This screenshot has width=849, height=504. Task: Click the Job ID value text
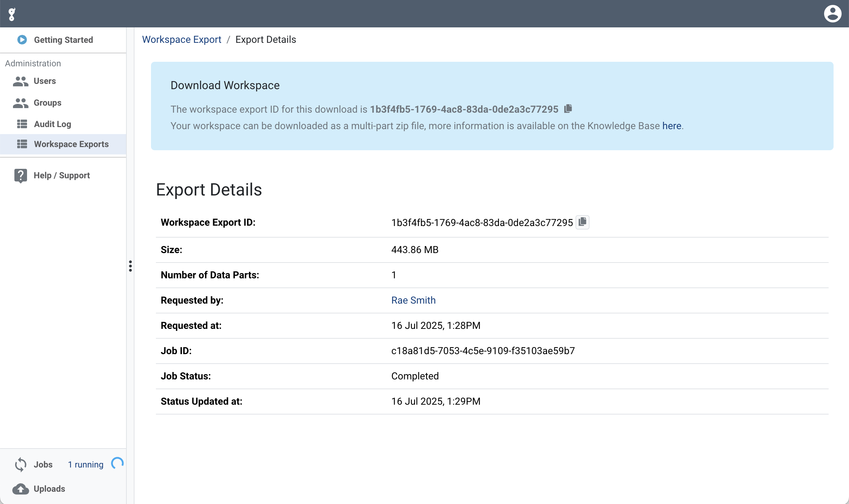point(483,351)
